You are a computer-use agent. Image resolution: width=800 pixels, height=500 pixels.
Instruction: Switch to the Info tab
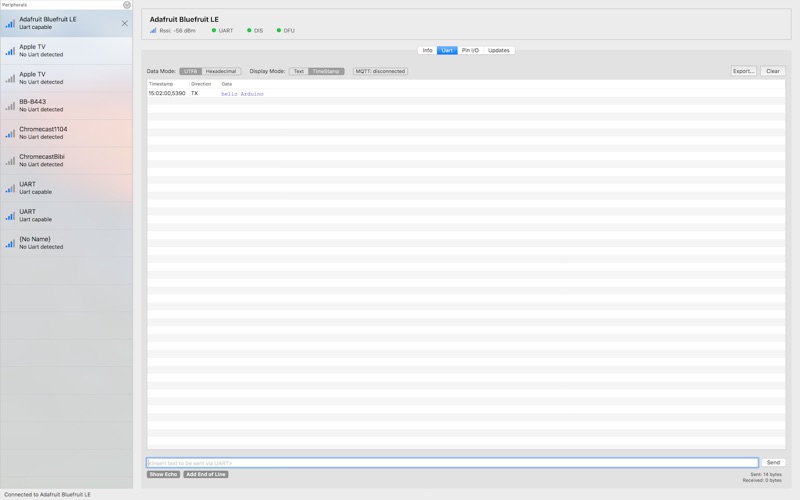tap(428, 51)
